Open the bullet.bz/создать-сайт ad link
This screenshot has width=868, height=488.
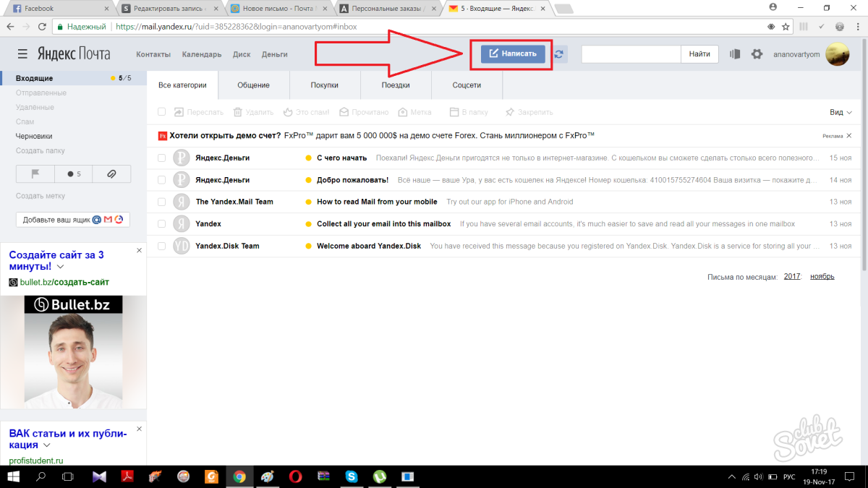tap(64, 282)
